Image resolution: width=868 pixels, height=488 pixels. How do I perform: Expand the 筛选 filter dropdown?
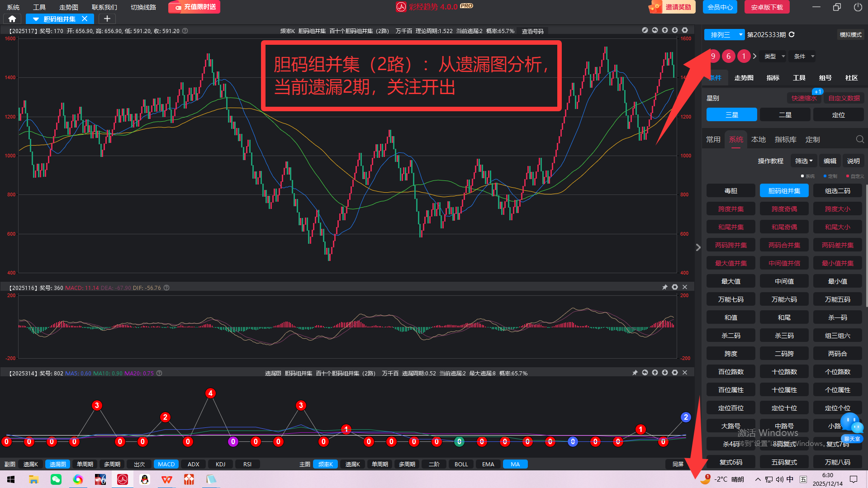click(804, 161)
